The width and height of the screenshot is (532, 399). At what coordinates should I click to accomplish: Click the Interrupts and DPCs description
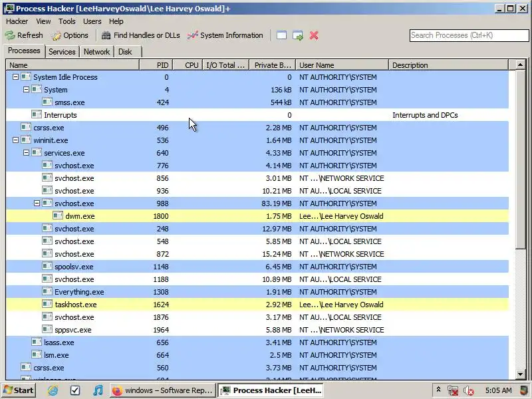click(x=425, y=115)
